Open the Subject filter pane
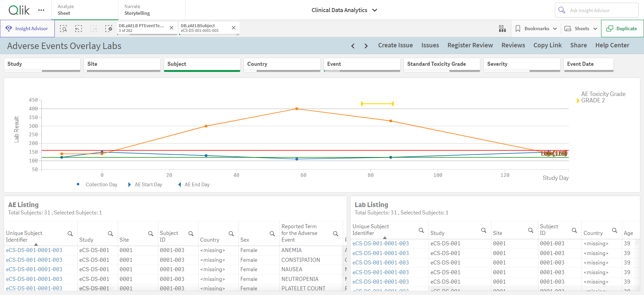 [x=202, y=64]
